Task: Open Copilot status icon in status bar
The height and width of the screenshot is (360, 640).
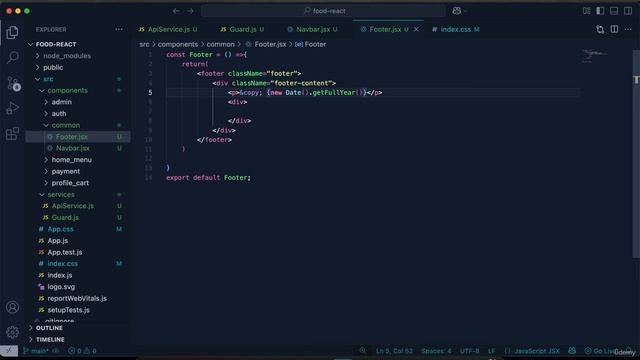Action: pyautogui.click(x=572, y=351)
